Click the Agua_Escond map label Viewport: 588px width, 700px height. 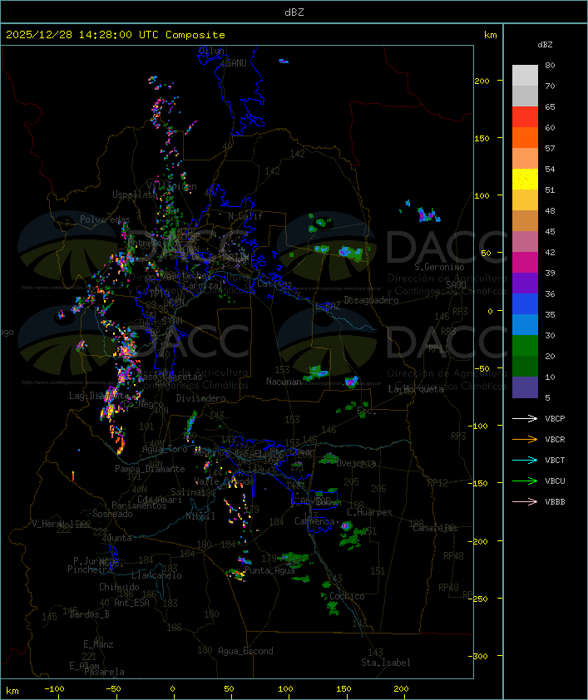[x=245, y=651]
